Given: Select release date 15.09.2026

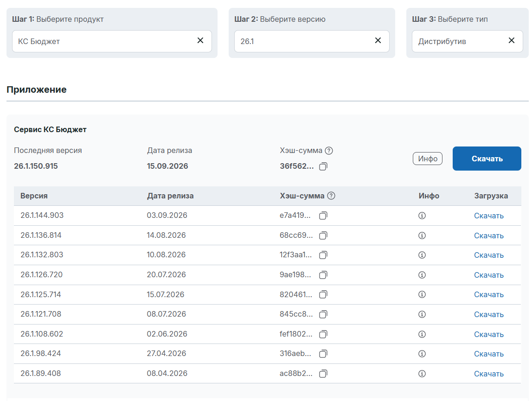Looking at the screenshot, I should 167,166.
